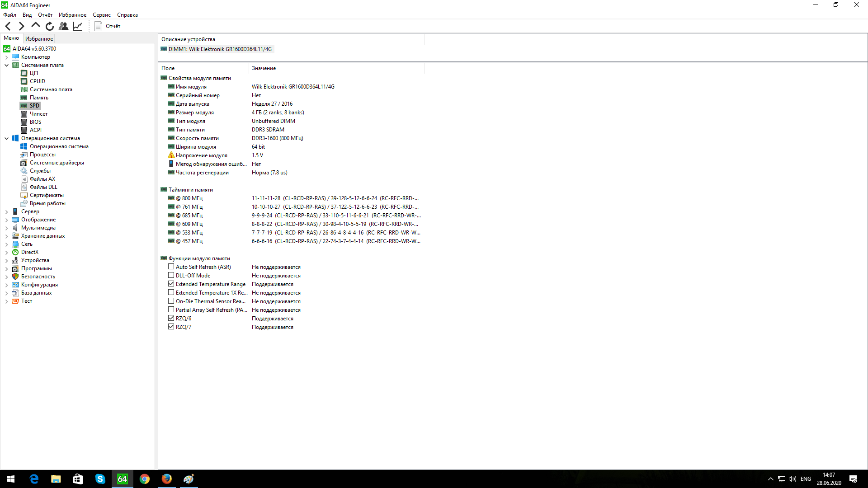Select the CPUID tree item
868x488 pixels.
[x=37, y=81]
